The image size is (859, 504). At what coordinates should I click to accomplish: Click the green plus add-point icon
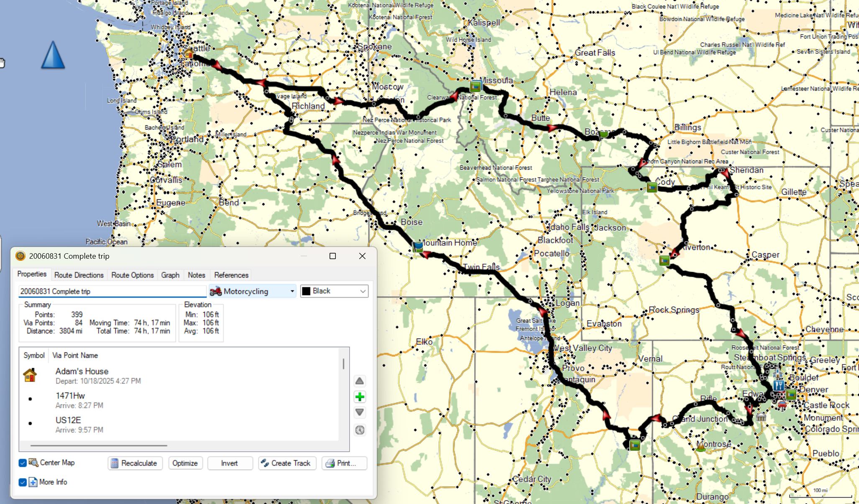(x=360, y=397)
